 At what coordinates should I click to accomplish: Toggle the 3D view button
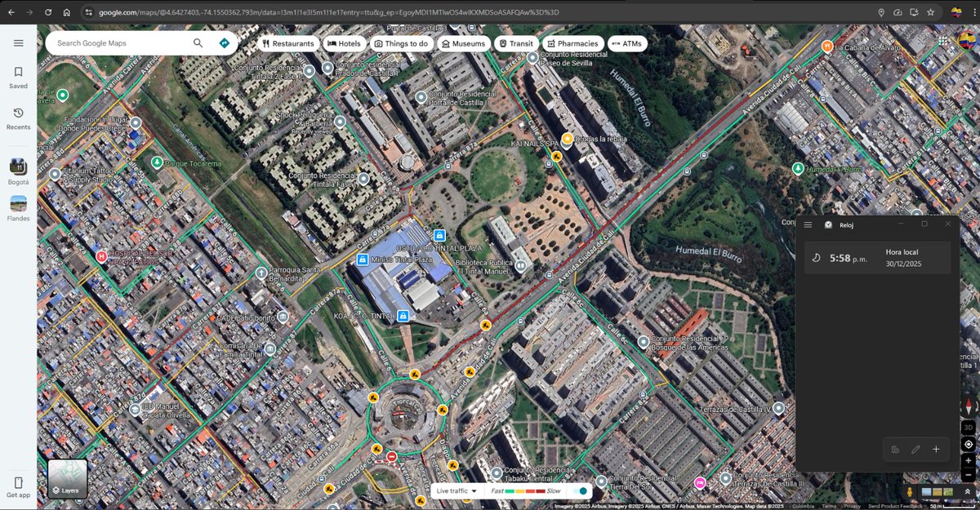[x=968, y=427]
